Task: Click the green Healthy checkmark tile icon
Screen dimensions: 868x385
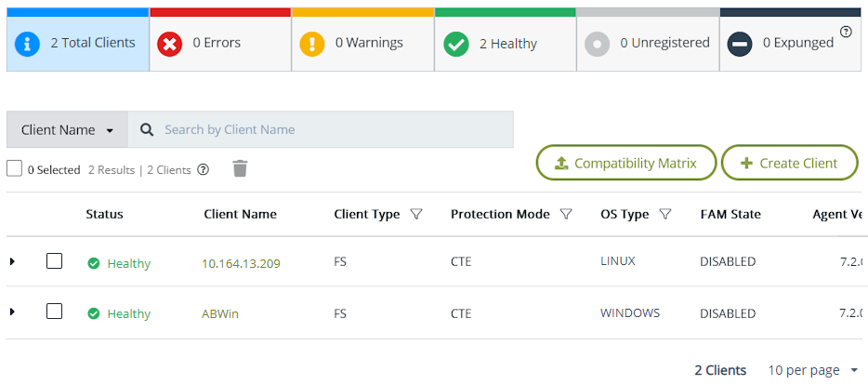Action: click(x=455, y=43)
